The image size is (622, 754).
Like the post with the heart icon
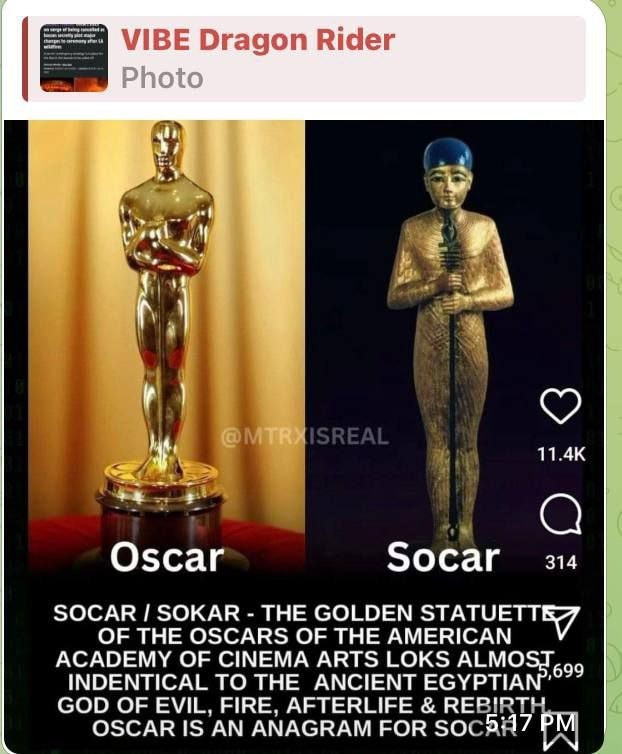pos(560,406)
